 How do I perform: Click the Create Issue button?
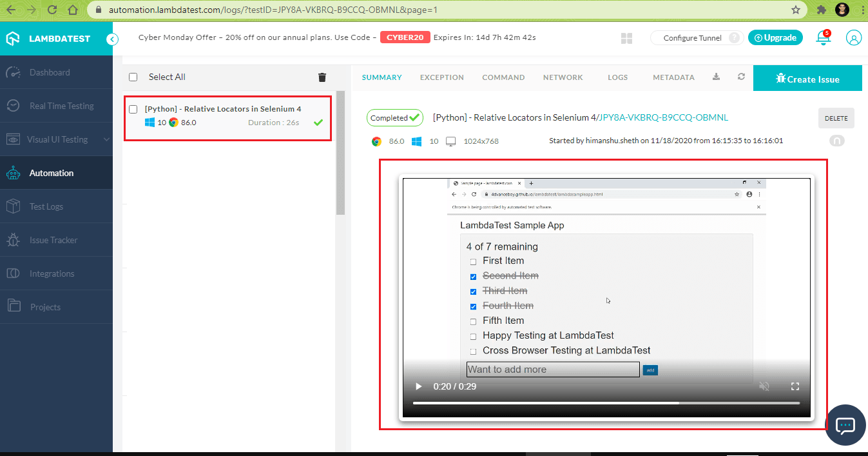click(807, 78)
